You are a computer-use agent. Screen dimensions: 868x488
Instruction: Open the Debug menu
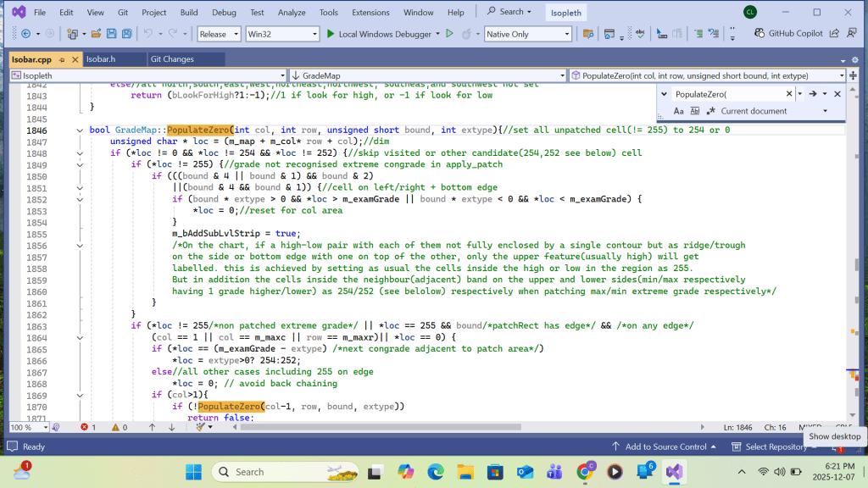(224, 13)
